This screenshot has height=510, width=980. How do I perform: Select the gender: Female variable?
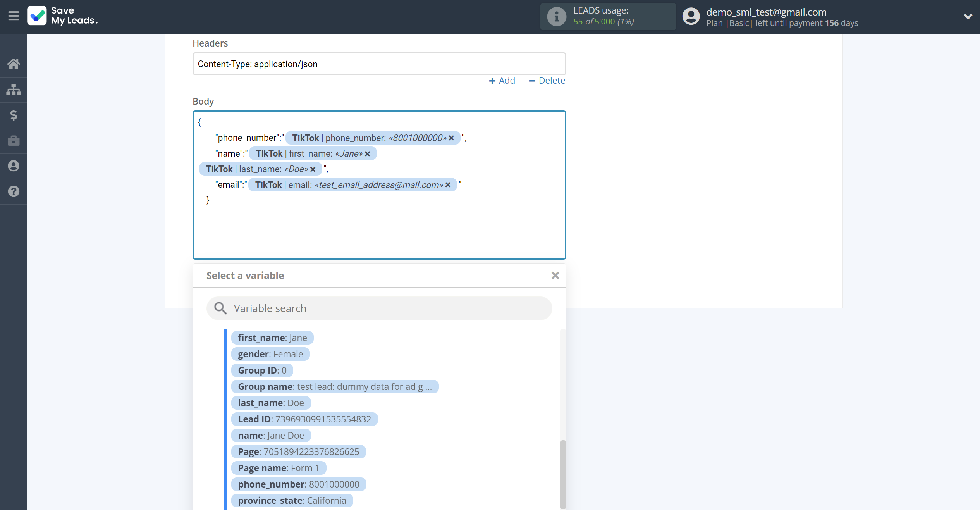[x=270, y=354]
